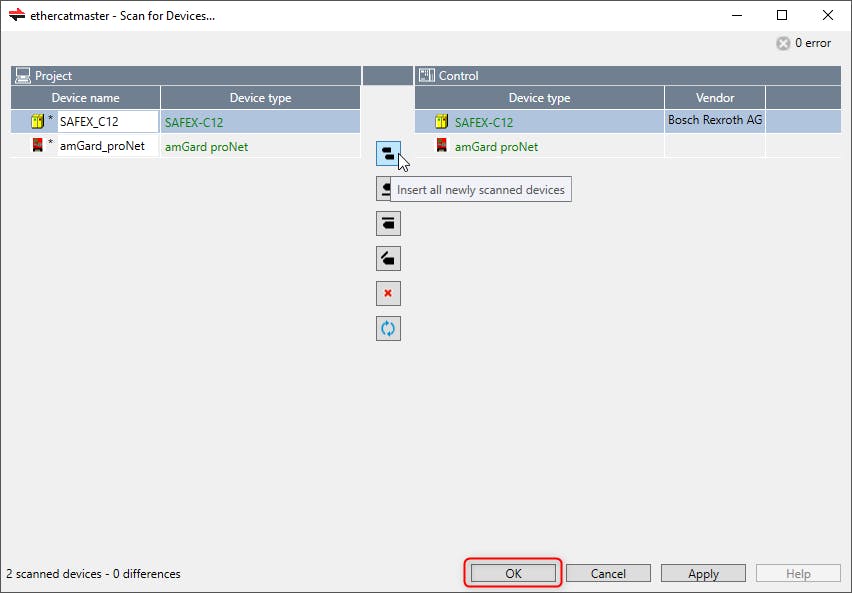Click the Cancel button
852x593 pixels.
608,573
